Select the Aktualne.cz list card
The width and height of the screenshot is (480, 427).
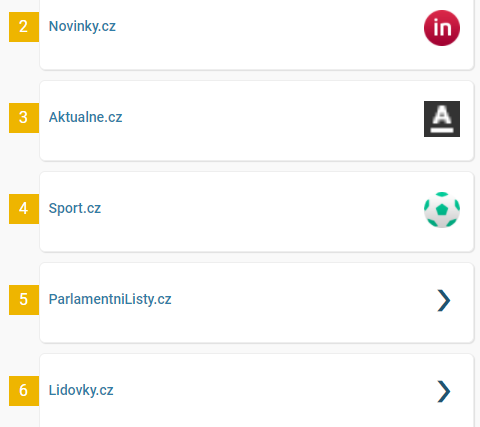257,121
